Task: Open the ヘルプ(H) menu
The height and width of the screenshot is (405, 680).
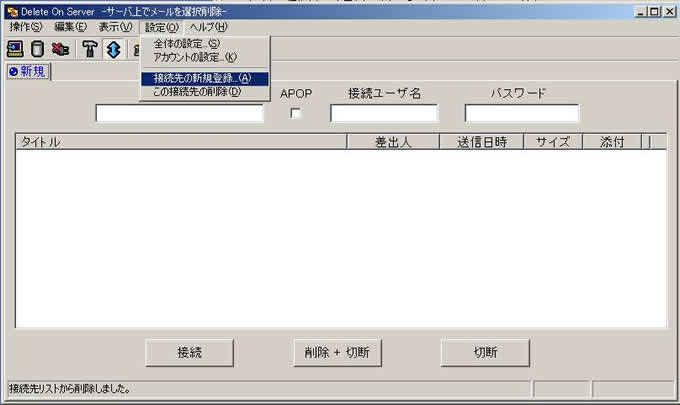Action: (208, 27)
